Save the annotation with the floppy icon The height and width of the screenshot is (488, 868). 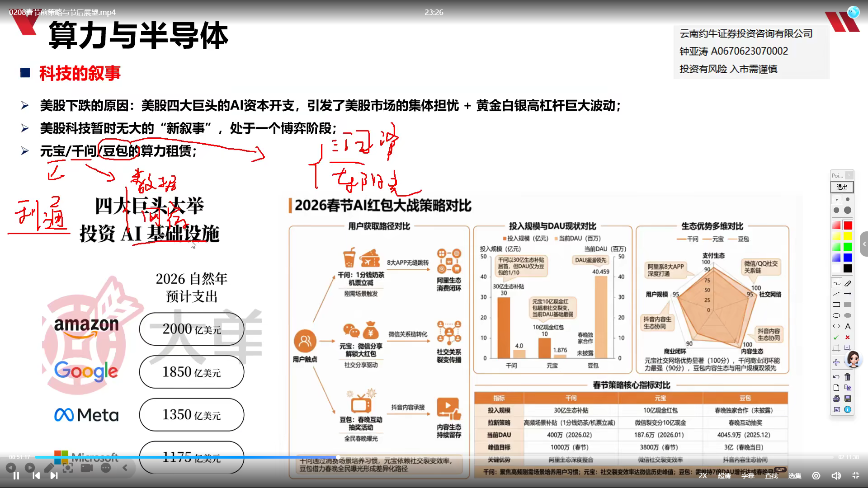848,399
